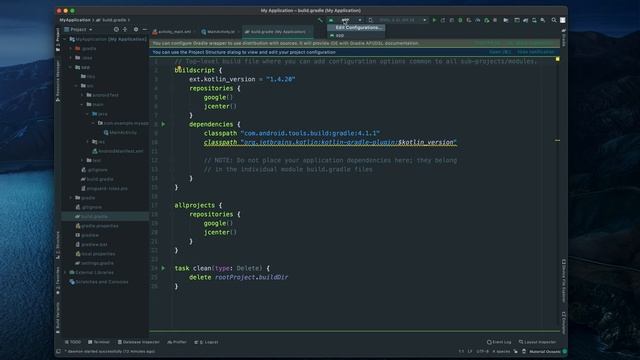Switch to MainActivity.kt editor tab

(x=218, y=32)
